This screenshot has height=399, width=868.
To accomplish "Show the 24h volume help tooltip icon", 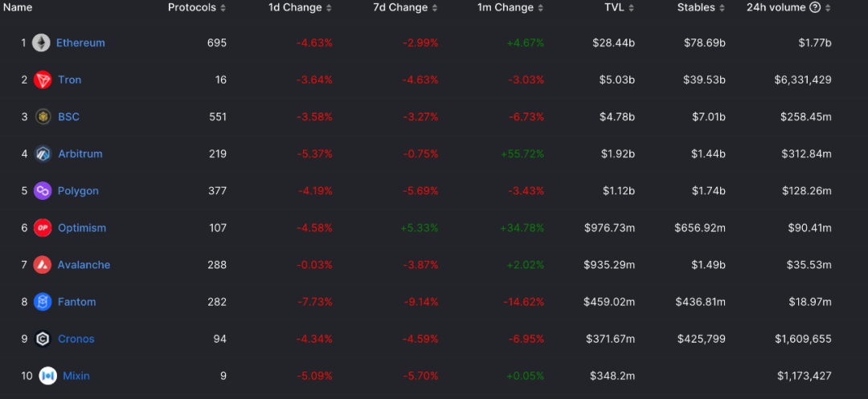I will 815,8.
